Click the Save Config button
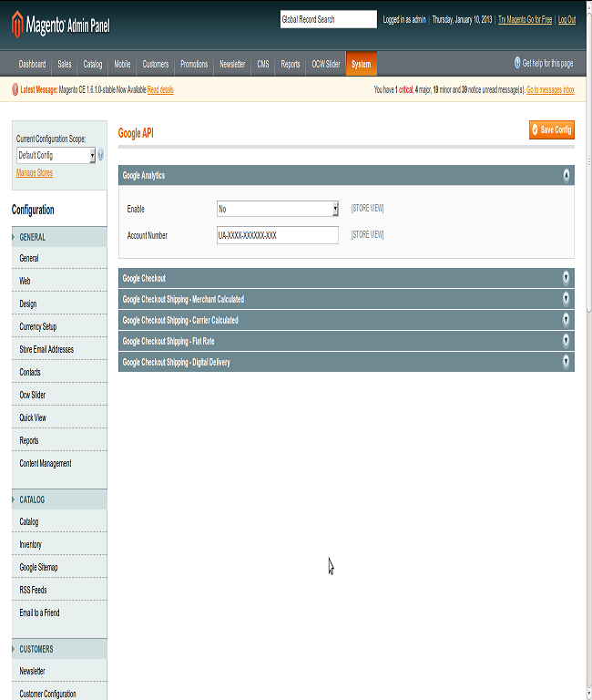 point(552,130)
